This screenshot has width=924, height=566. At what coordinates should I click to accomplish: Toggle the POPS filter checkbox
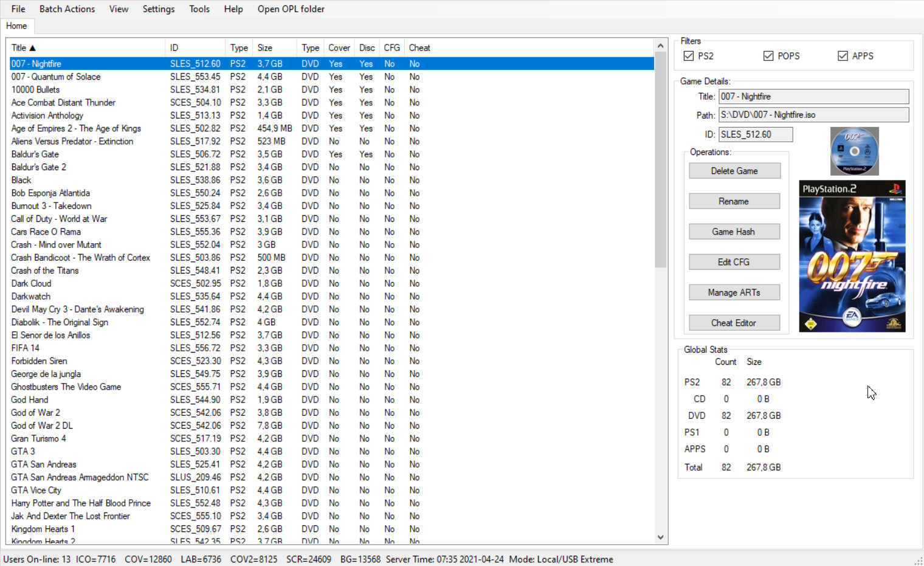coord(768,56)
